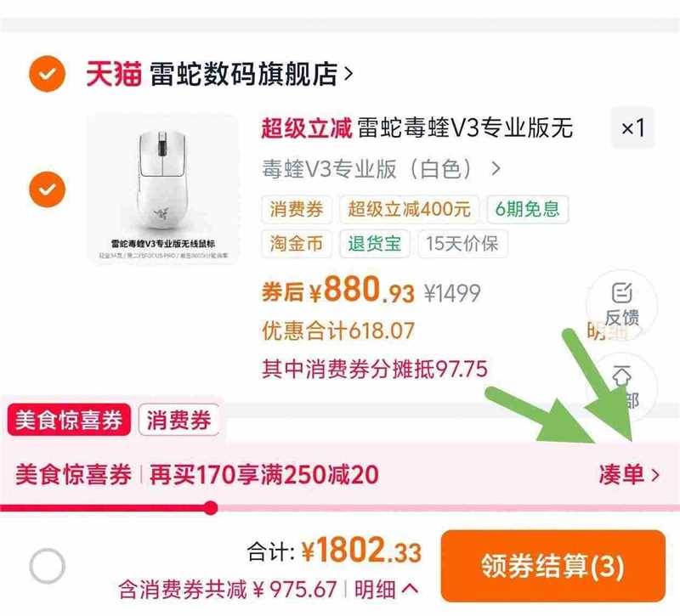Screen dimensions: 680x616
Task: Uncheck the 雷蛇数码旗舰店 store checkbox
Action: [48, 74]
